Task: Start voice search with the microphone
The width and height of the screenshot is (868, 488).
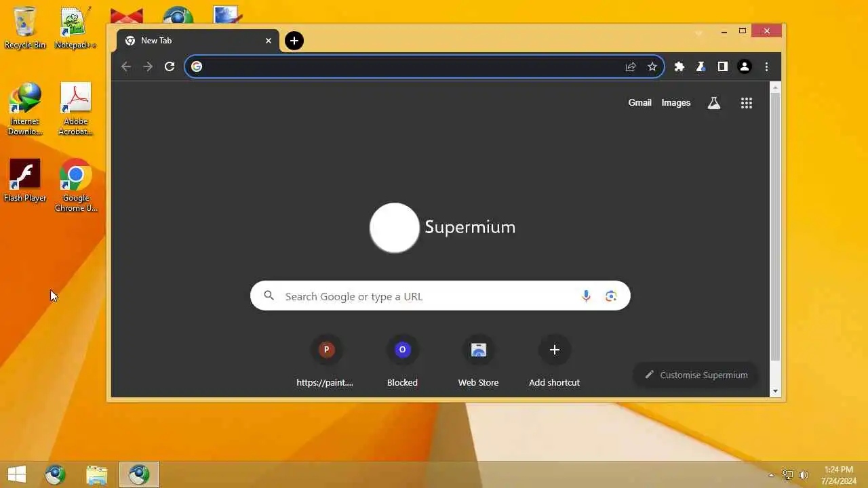Action: click(586, 296)
